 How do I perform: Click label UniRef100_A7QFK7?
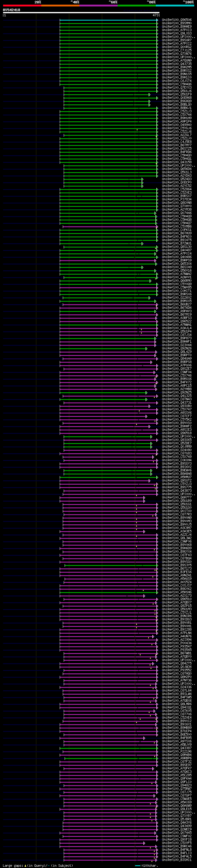pyautogui.click(x=177, y=769)
